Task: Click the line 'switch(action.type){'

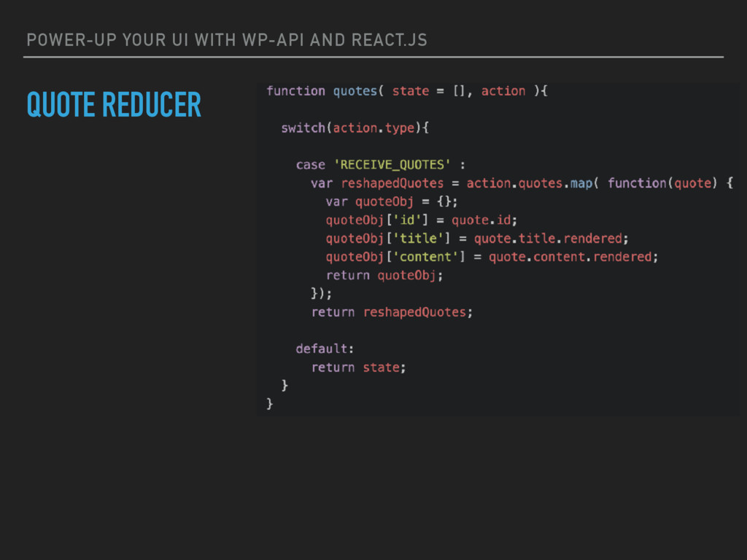Action: tap(355, 128)
